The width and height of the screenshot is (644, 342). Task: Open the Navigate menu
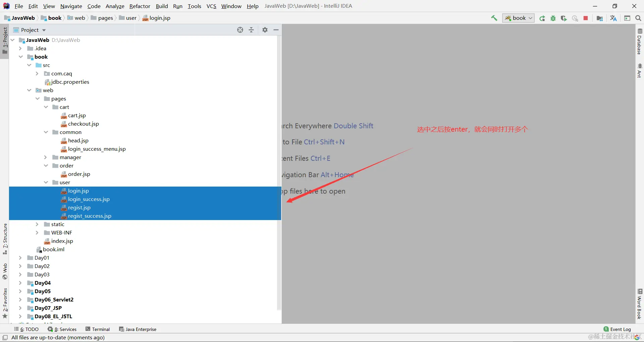pos(71,6)
